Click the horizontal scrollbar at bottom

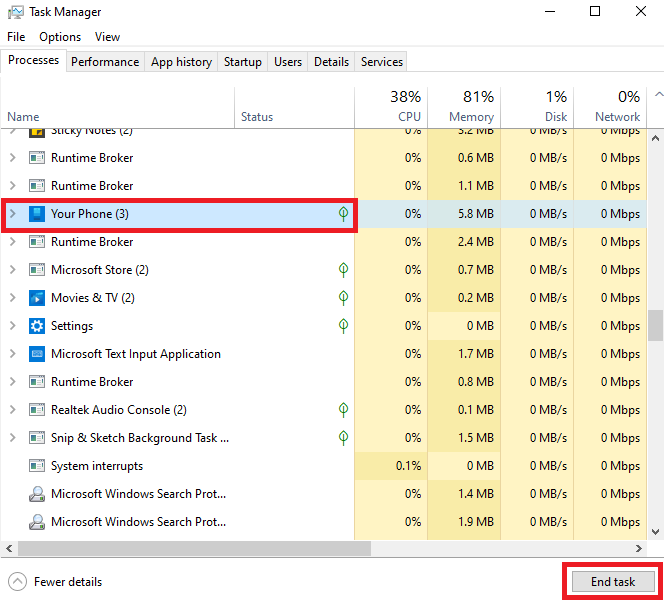(190, 549)
